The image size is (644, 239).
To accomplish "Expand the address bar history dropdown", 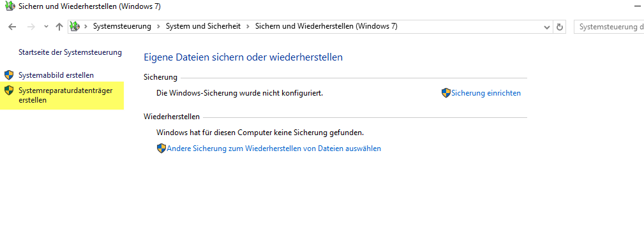I will click(546, 27).
